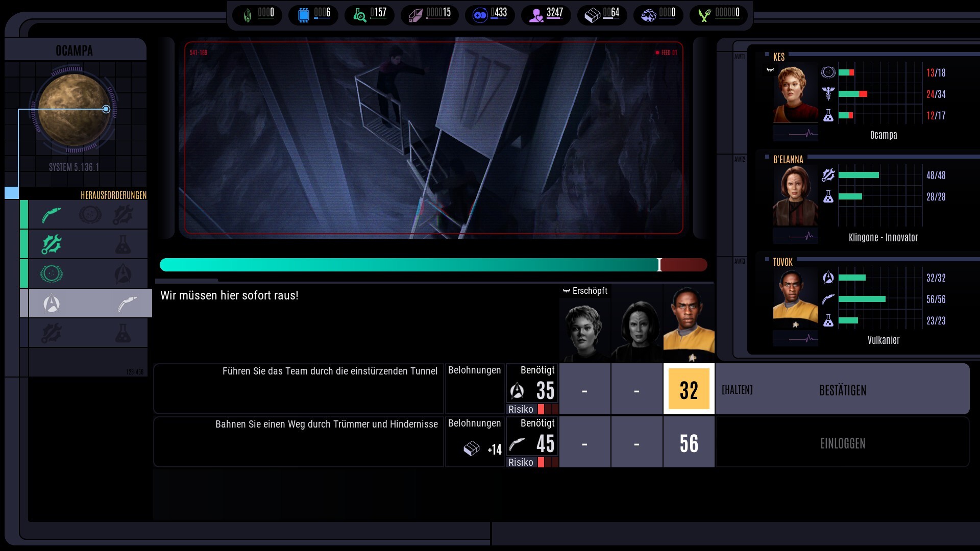Click the supply crate icon showing 0064
The width and height of the screenshot is (980, 551).
[592, 16]
